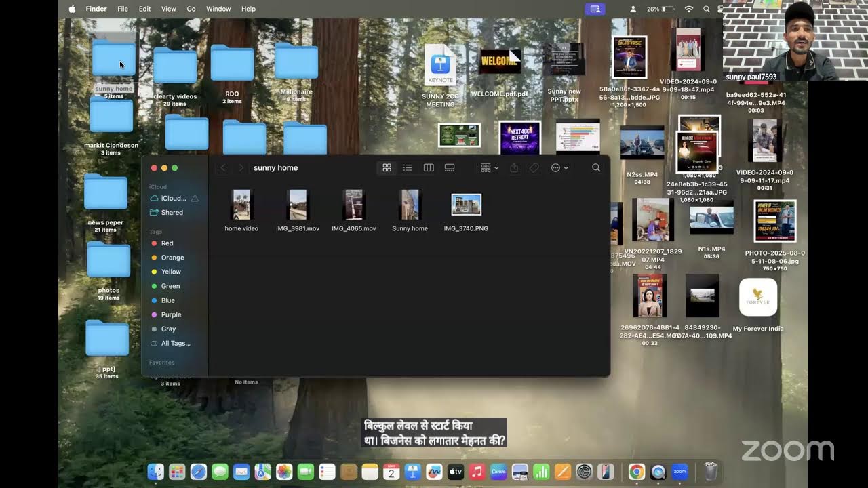Image resolution: width=868 pixels, height=488 pixels.
Task: Open System Settings from the Dock
Action: point(584,472)
